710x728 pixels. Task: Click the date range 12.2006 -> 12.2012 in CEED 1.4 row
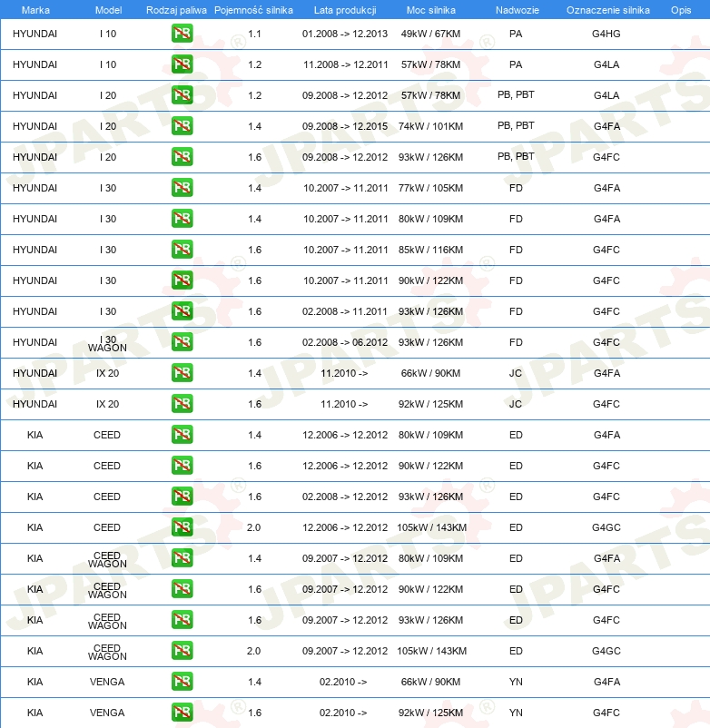click(x=344, y=435)
